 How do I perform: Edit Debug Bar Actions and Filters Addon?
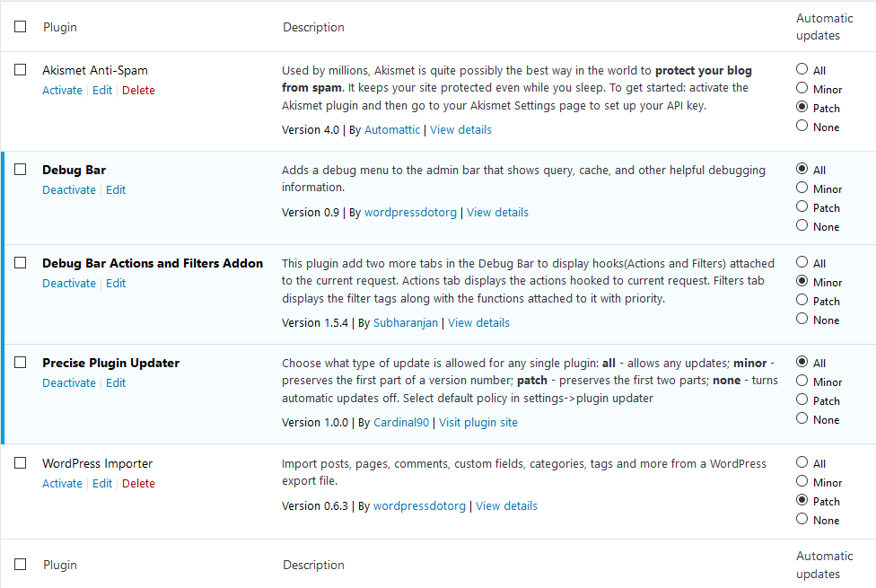116,284
